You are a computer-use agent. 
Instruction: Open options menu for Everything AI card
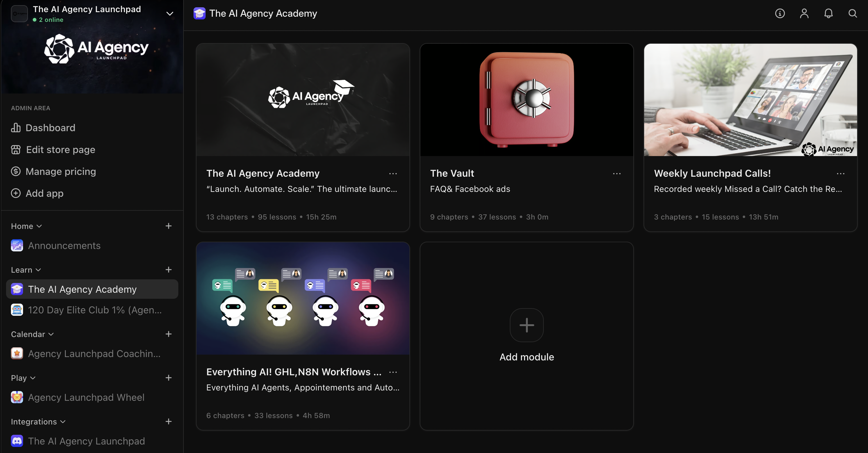(393, 372)
